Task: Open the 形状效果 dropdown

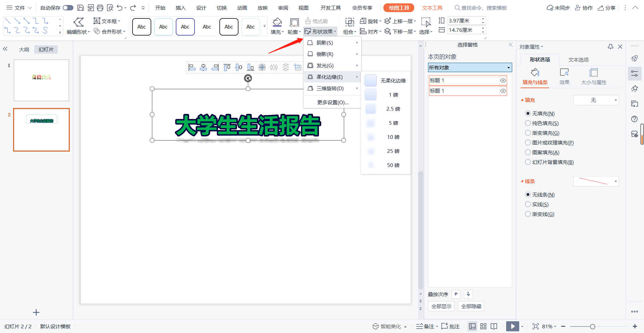Action: (320, 32)
